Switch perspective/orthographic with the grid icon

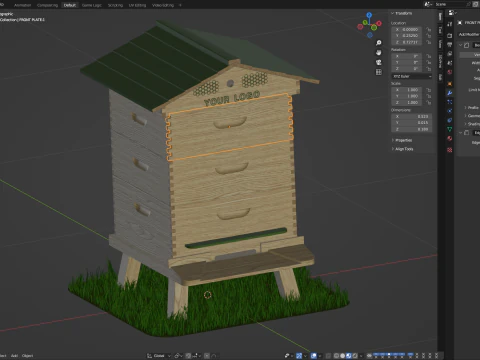coord(379,72)
